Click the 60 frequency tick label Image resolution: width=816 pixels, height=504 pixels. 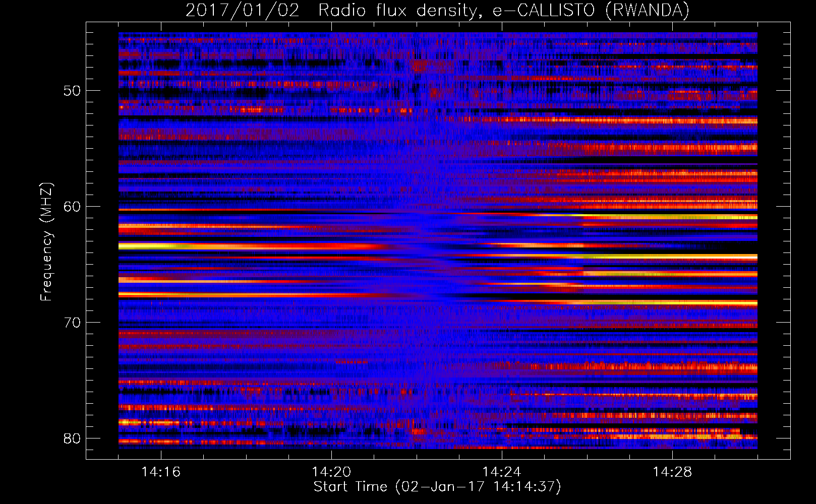tap(72, 207)
